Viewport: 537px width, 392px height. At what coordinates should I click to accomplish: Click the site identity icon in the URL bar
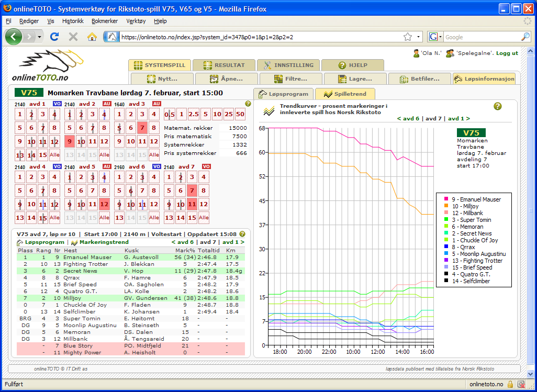pyautogui.click(x=111, y=37)
